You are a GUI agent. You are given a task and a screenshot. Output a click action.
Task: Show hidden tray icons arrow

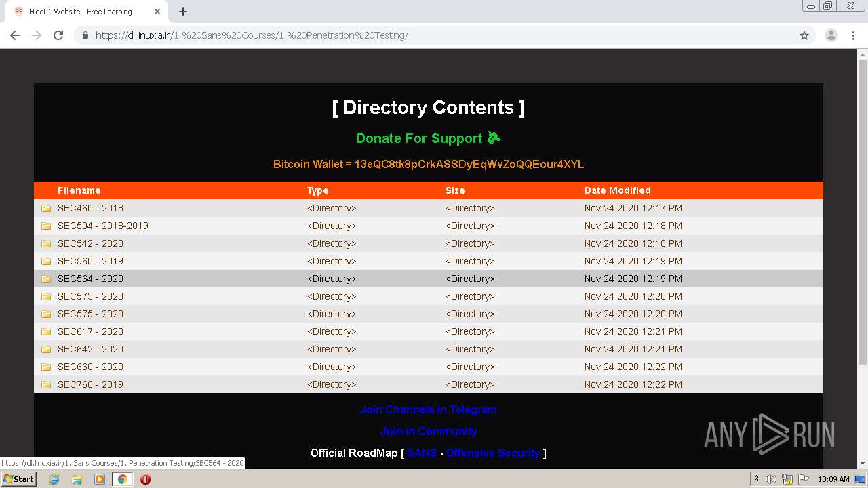click(x=756, y=479)
